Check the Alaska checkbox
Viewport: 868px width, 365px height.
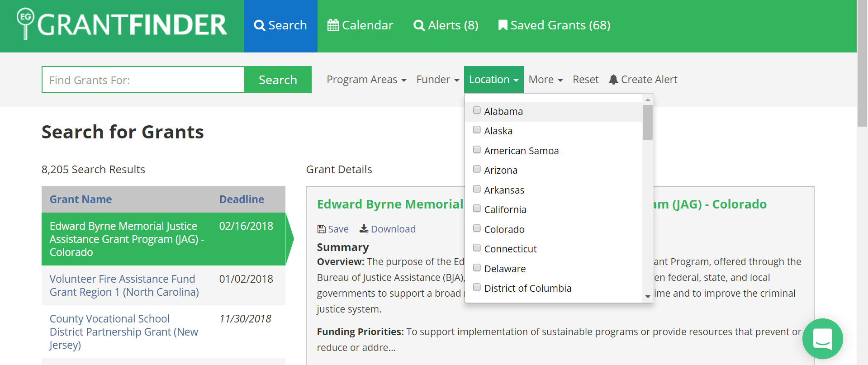pyautogui.click(x=477, y=130)
